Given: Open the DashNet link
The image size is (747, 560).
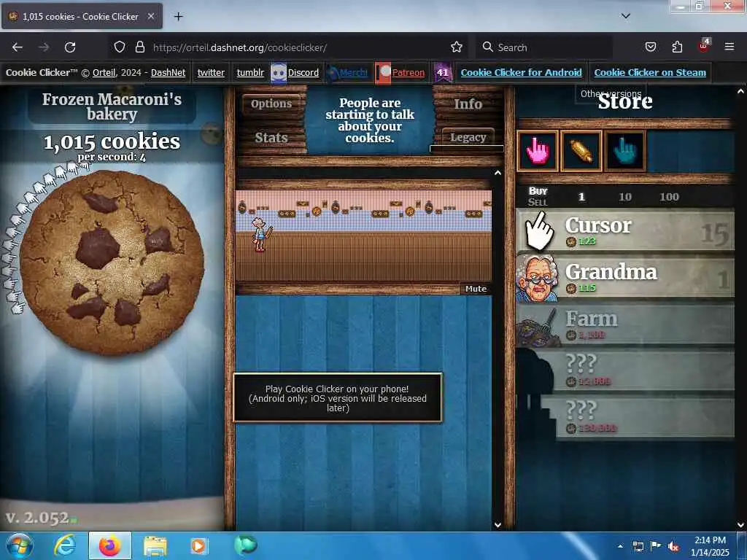Looking at the screenshot, I should (x=169, y=72).
